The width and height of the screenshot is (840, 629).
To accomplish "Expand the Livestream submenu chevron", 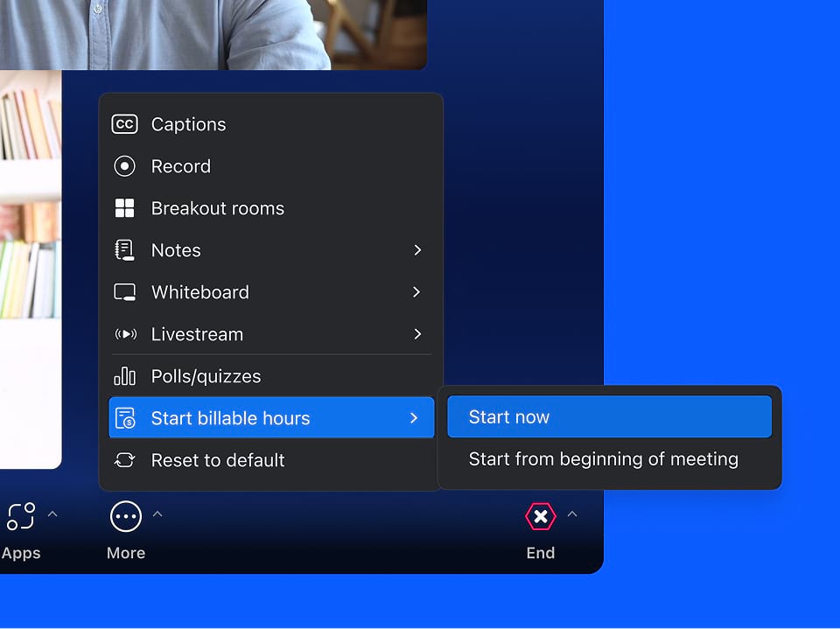I will (417, 333).
